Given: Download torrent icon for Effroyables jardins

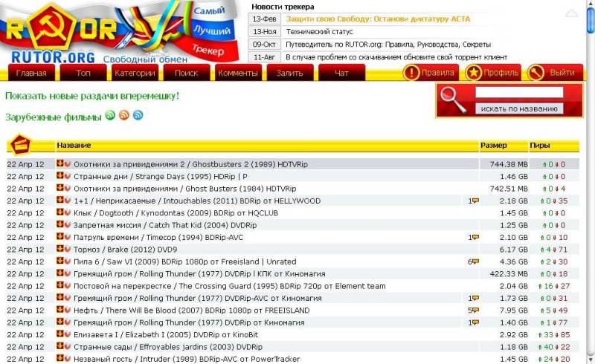Looking at the screenshot, I should pos(59,345).
